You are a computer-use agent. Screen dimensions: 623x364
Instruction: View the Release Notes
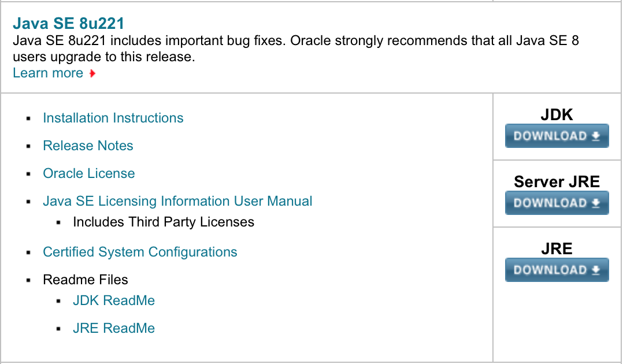(x=88, y=146)
